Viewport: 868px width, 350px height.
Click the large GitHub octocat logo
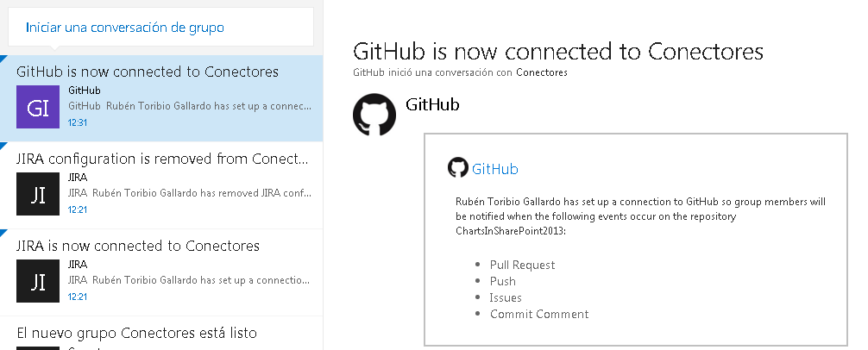[x=374, y=114]
